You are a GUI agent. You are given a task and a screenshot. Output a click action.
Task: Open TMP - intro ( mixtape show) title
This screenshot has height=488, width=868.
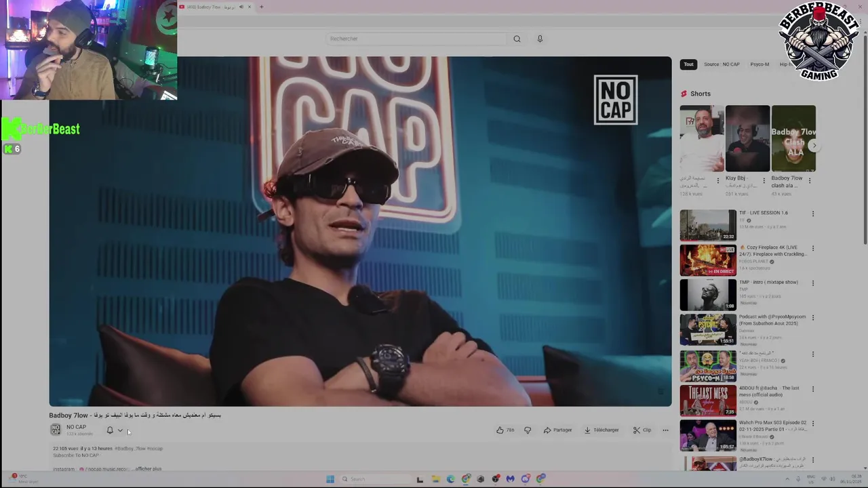(x=768, y=282)
